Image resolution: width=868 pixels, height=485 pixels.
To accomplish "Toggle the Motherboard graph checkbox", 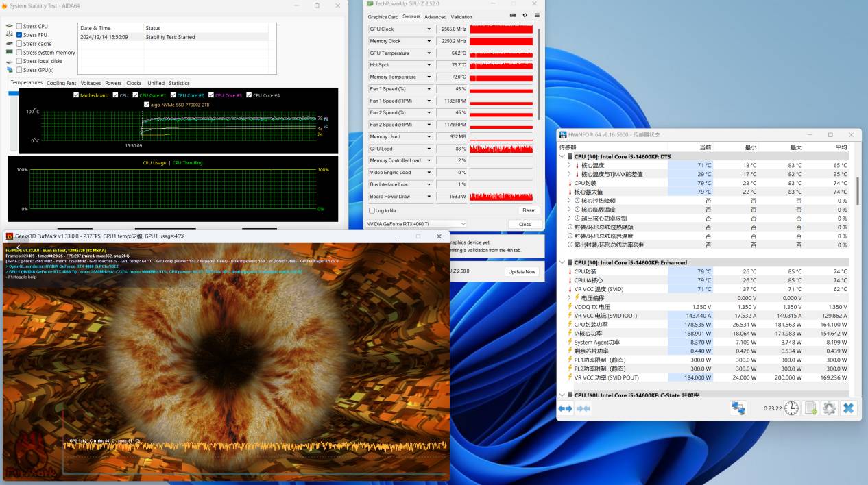I will (75, 95).
